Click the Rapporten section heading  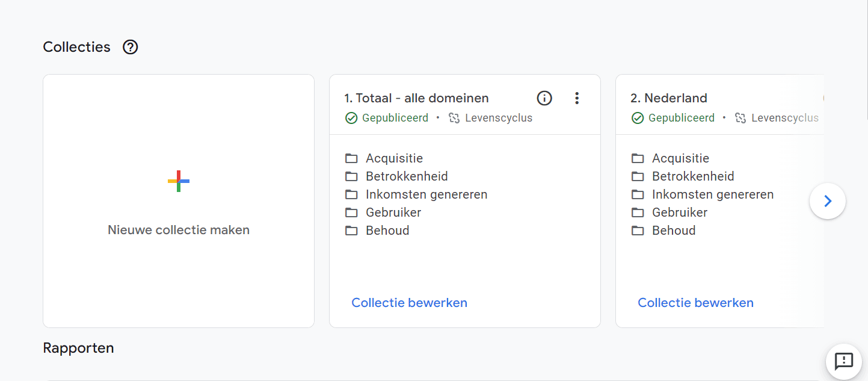coord(78,348)
